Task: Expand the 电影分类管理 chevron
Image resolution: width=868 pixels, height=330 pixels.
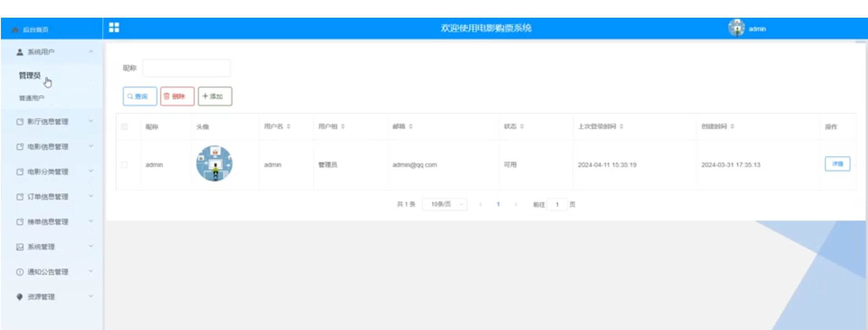Action: 91,171
